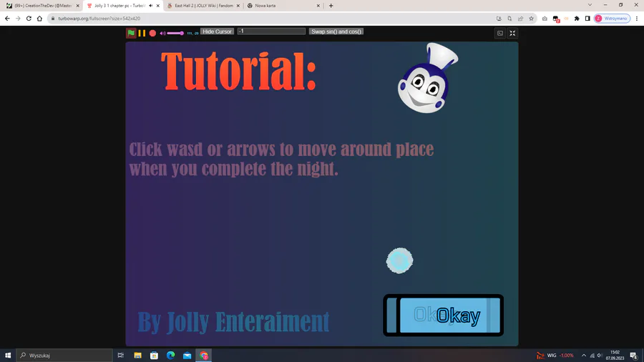644x362 pixels.
Task: Close the East Hall 2 wiki tab
Action: pyautogui.click(x=238, y=6)
